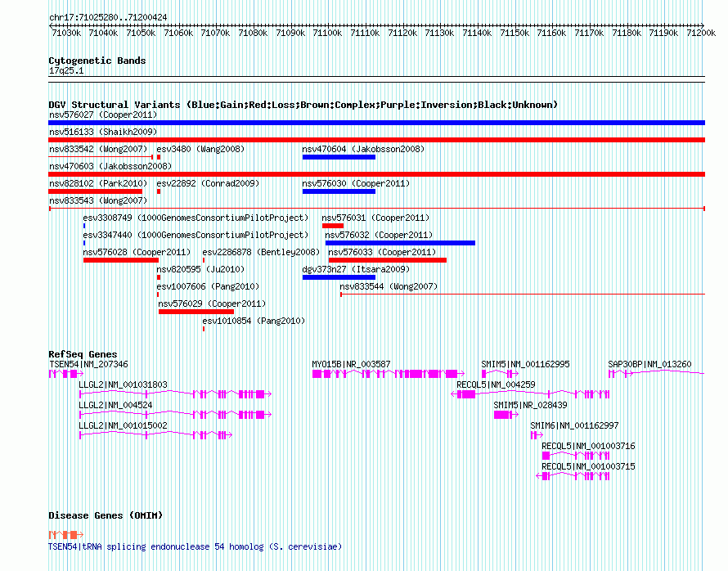Click the RECQL5|NM_004259 label
This screenshot has height=571, width=728.
(x=496, y=385)
